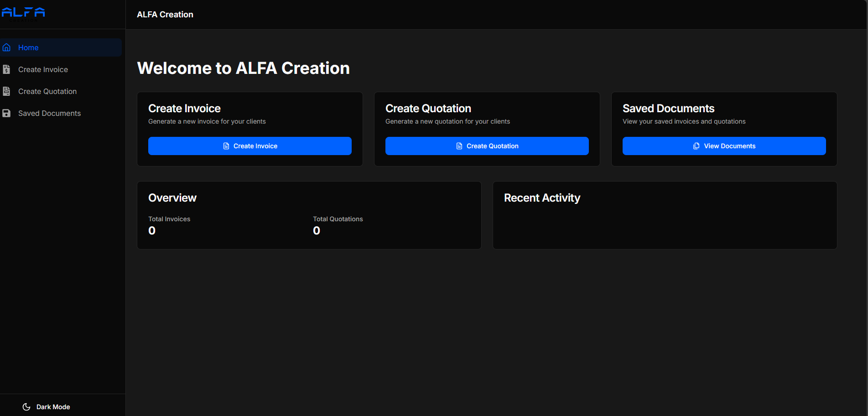Click the document icon next to Create Quotation sidebar entry
Image resolution: width=868 pixels, height=416 pixels.
tap(7, 91)
